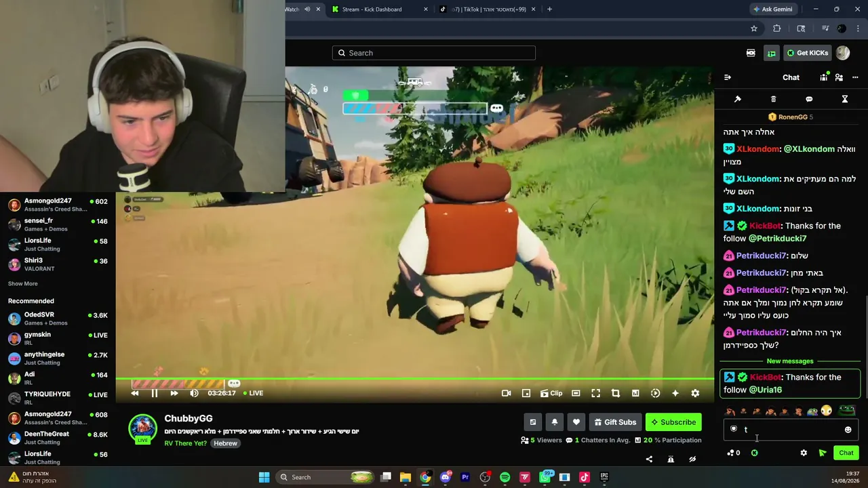Screen dimensions: 868x488
Task: Click the Hebrew language tag
Action: pyautogui.click(x=225, y=443)
